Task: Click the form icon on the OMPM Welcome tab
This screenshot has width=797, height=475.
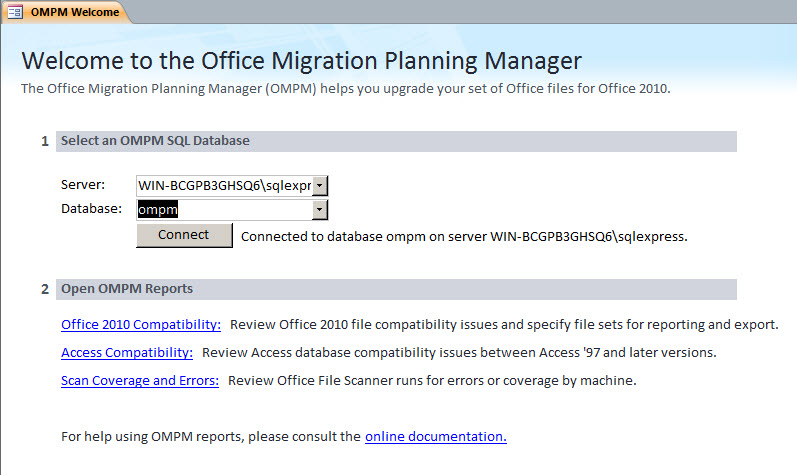Action: 15,12
